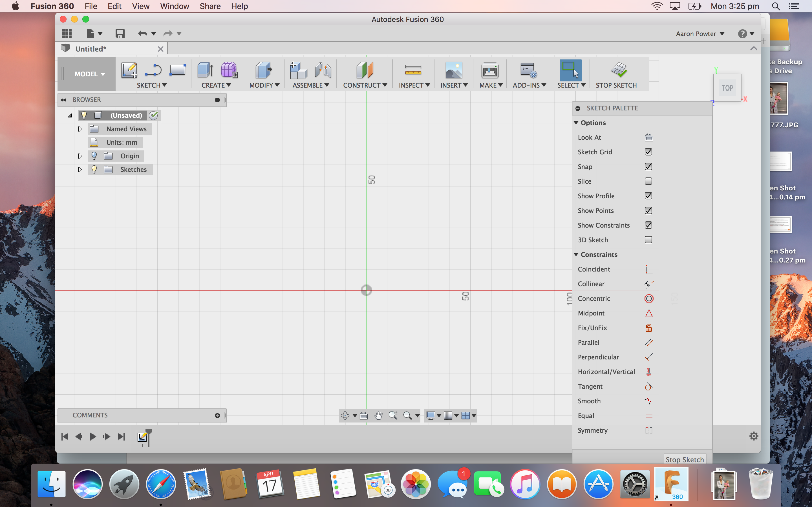The width and height of the screenshot is (812, 507).
Task: Expand the Sketches folder in browser
Action: coord(80,169)
